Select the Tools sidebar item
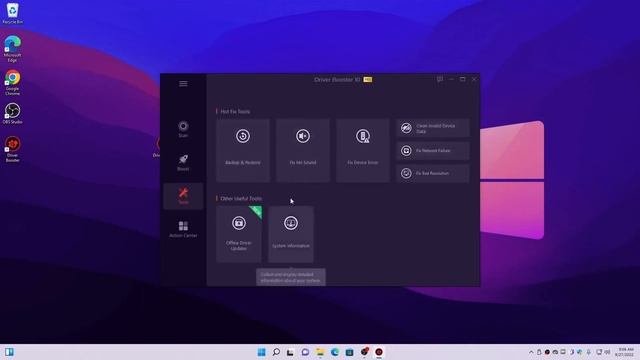 [x=183, y=196]
